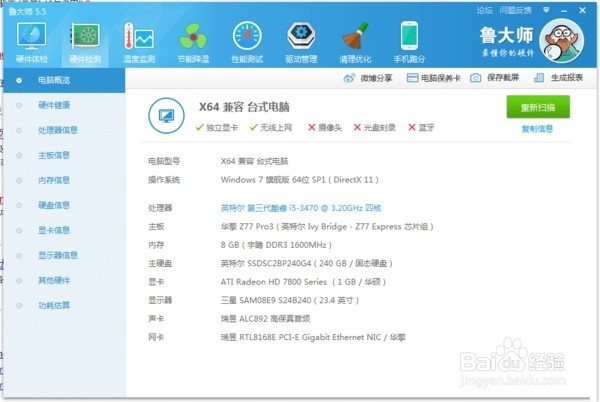
Task: Open 功耗估算 sidebar item
Action: pyautogui.click(x=64, y=305)
